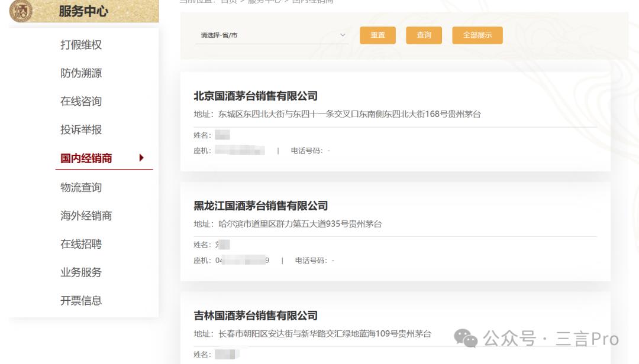Open 开票信息 in sidebar
639x364 pixels.
(x=81, y=301)
